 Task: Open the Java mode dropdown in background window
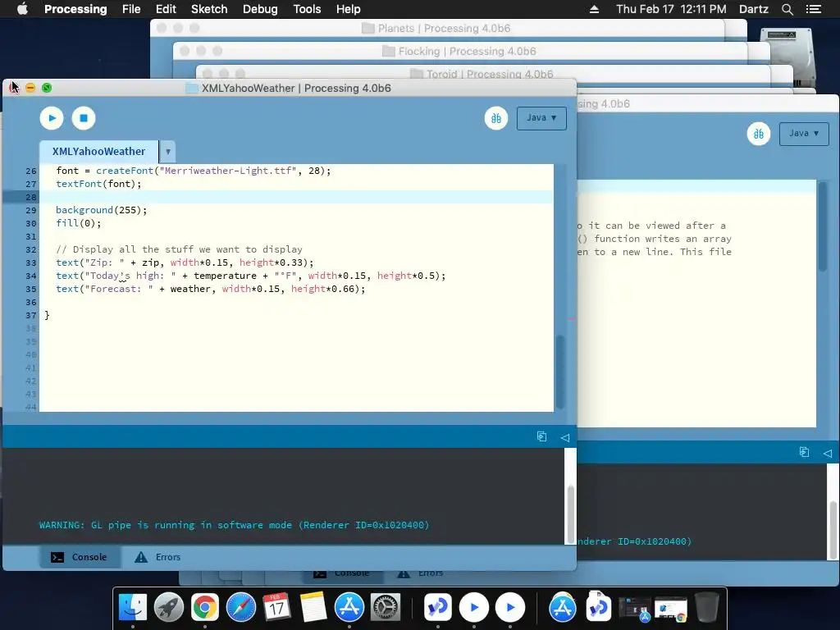click(804, 134)
